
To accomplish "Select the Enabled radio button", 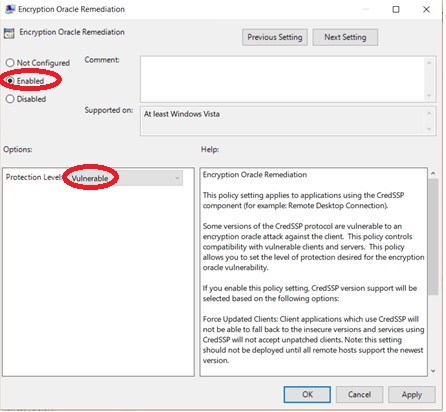I will click(10, 81).
